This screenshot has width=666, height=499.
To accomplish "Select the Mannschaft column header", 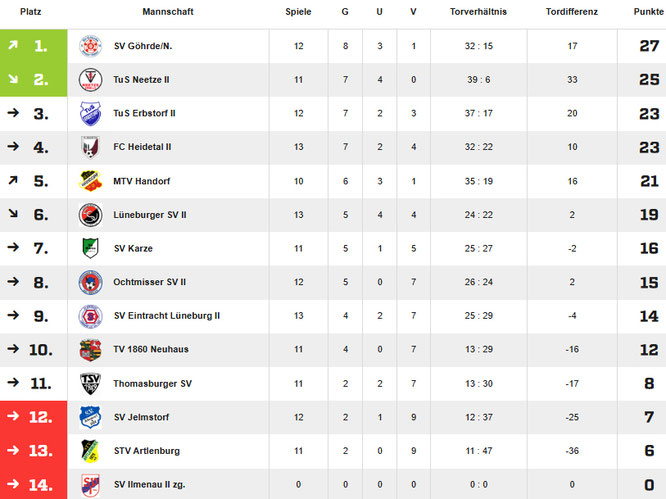I will click(x=168, y=12).
